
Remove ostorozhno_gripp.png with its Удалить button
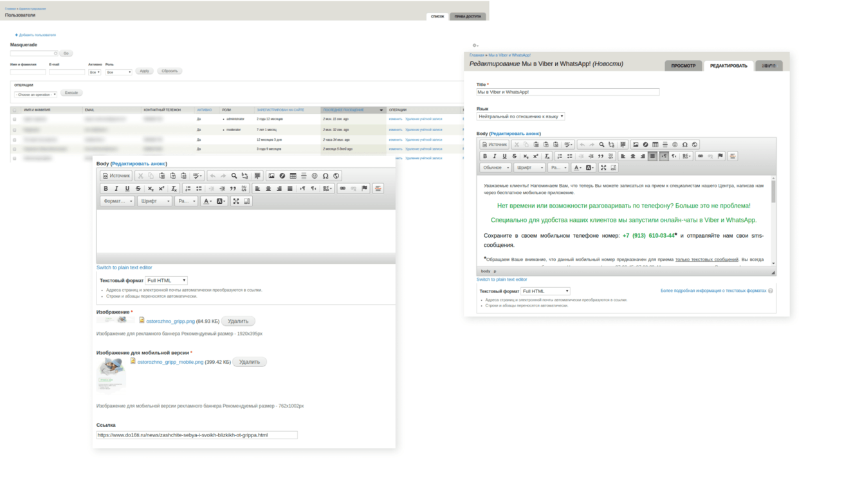[238, 321]
